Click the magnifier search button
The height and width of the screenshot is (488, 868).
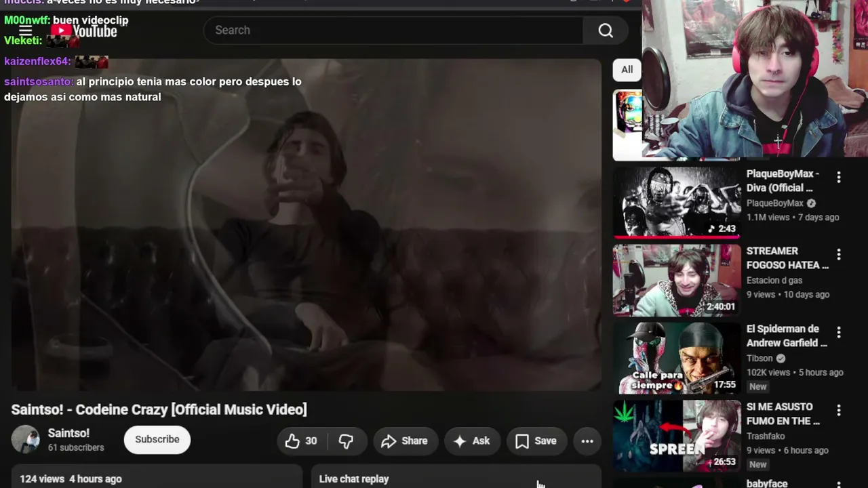(606, 30)
